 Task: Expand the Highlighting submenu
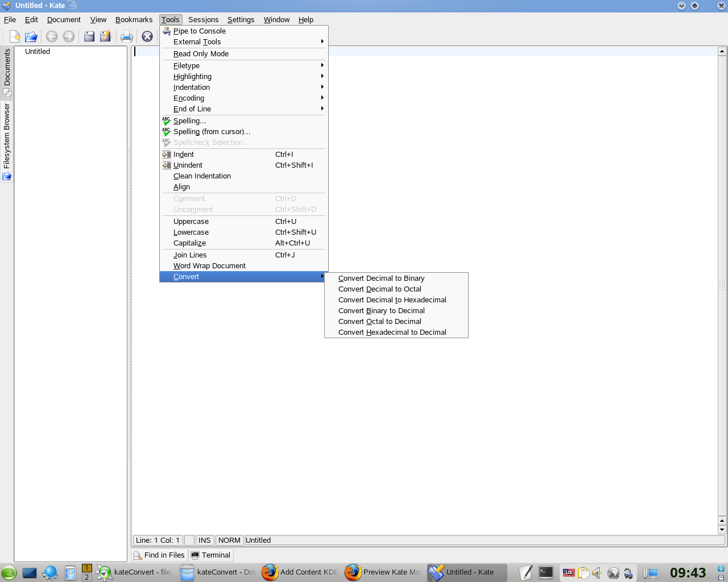(x=243, y=77)
